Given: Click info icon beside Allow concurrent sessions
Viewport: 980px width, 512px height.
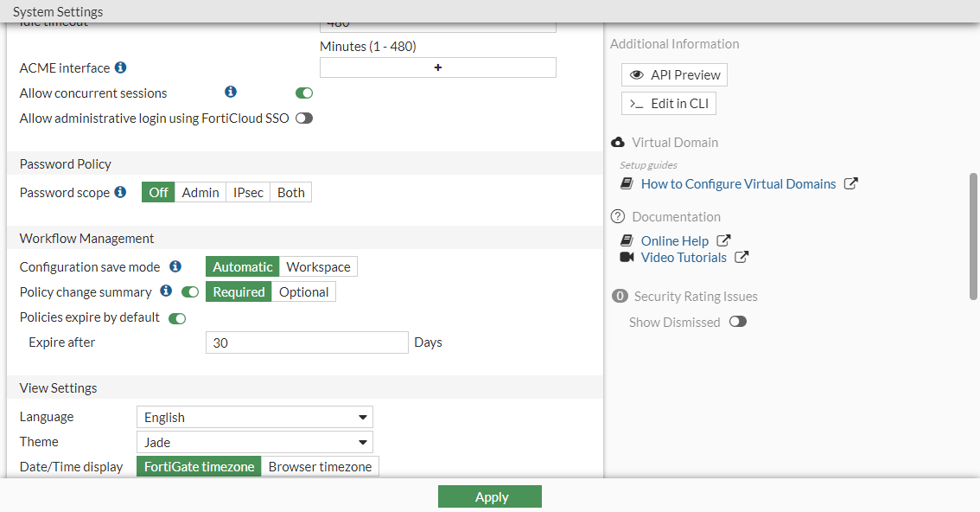Looking at the screenshot, I should 231,92.
